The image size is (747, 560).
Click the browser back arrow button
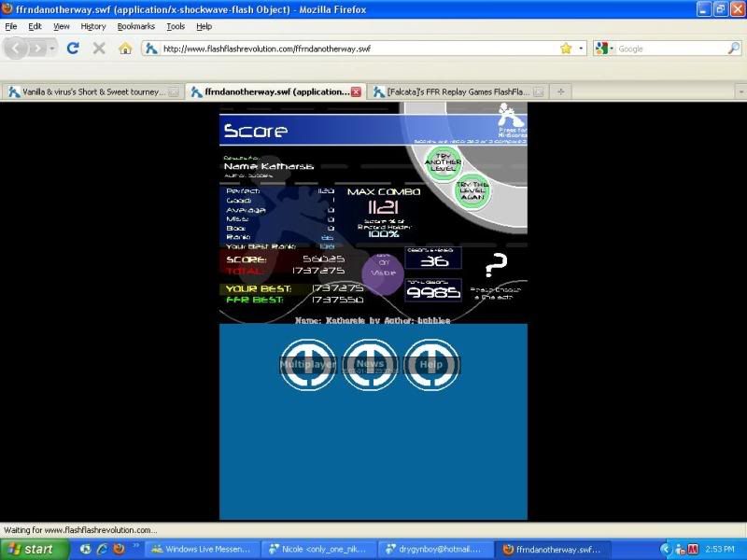click(17, 49)
